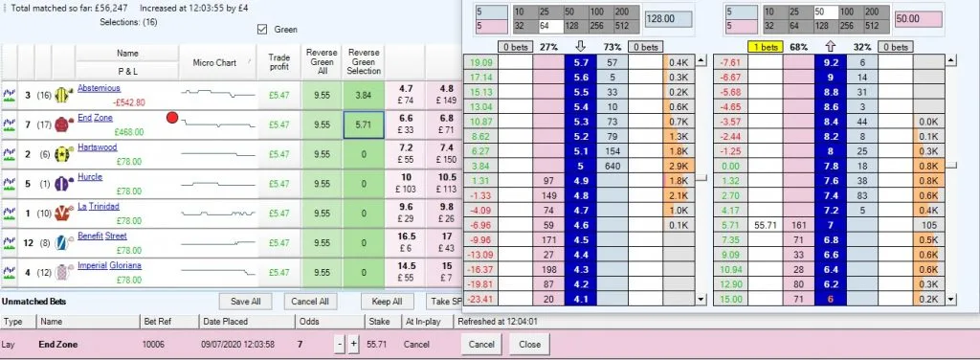Increase odds with the plus stepper
980x360 pixels.
353,345
